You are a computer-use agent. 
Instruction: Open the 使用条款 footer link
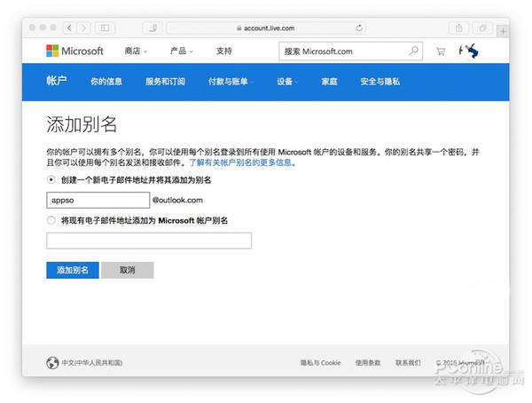368,363
